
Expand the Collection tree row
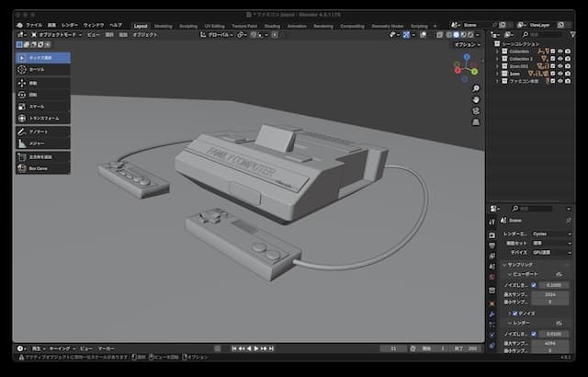click(x=498, y=51)
